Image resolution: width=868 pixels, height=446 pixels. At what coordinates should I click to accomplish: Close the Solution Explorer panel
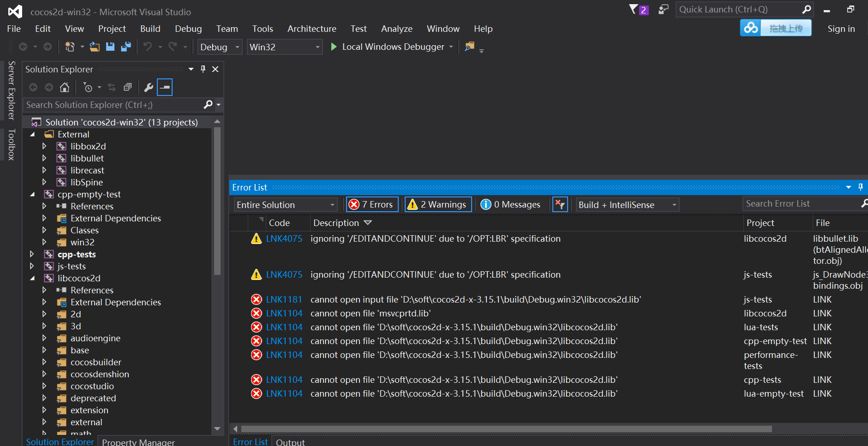click(215, 69)
